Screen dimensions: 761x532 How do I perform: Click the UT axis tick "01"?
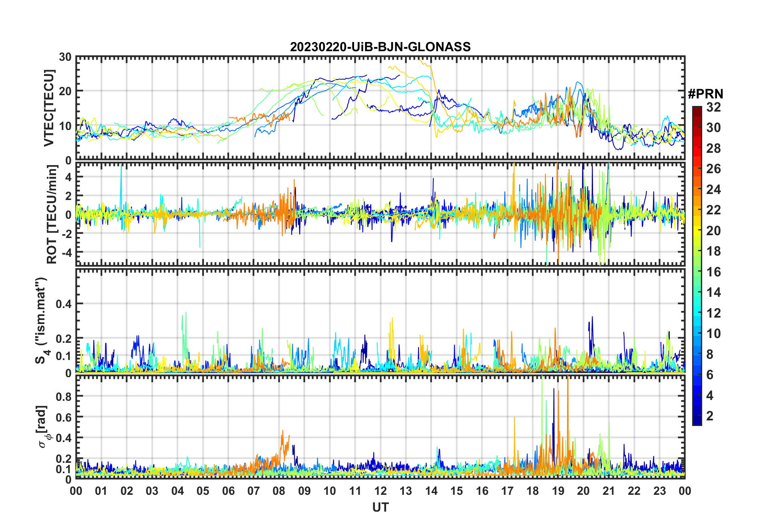[x=101, y=491]
